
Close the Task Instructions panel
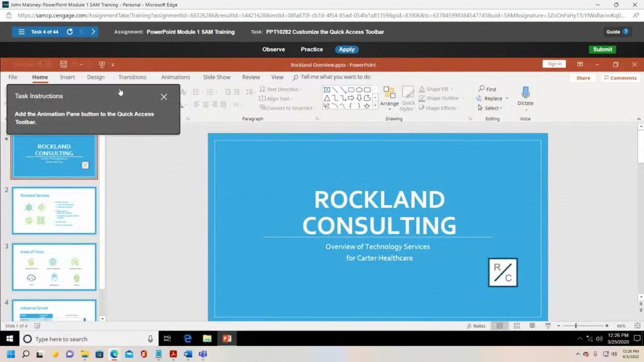[x=164, y=97]
